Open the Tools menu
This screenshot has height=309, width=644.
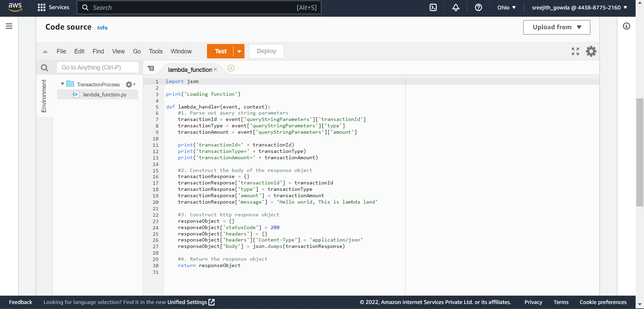(155, 51)
